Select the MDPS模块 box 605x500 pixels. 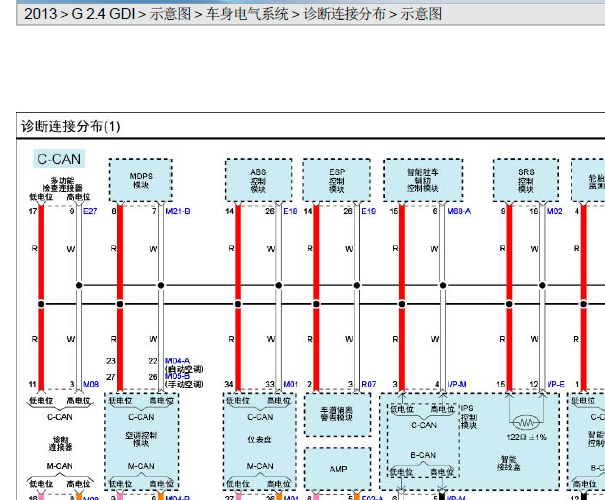click(140, 180)
